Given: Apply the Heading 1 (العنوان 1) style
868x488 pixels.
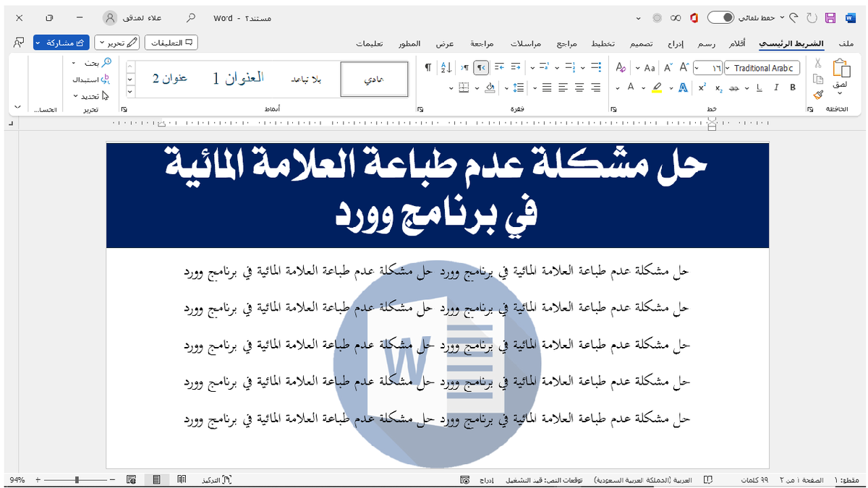Looking at the screenshot, I should [x=238, y=78].
